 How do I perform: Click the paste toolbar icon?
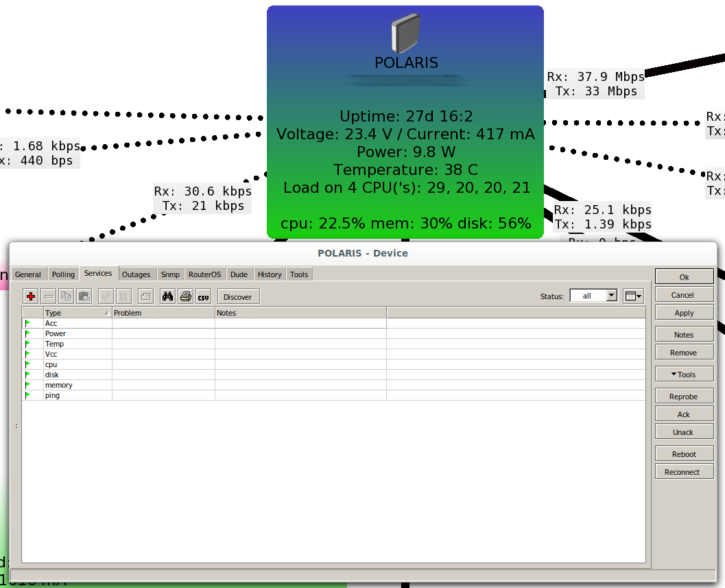(x=84, y=296)
